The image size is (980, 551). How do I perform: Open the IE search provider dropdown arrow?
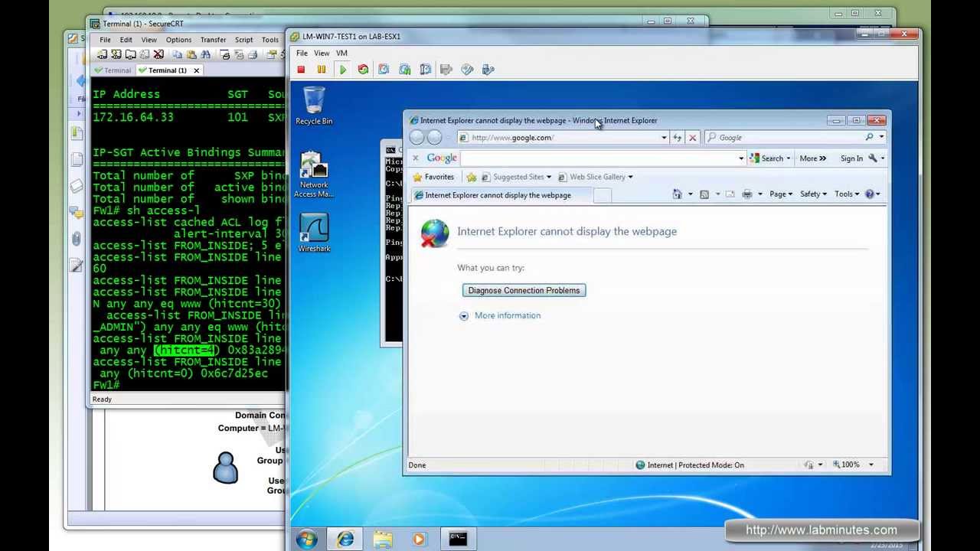tap(881, 138)
